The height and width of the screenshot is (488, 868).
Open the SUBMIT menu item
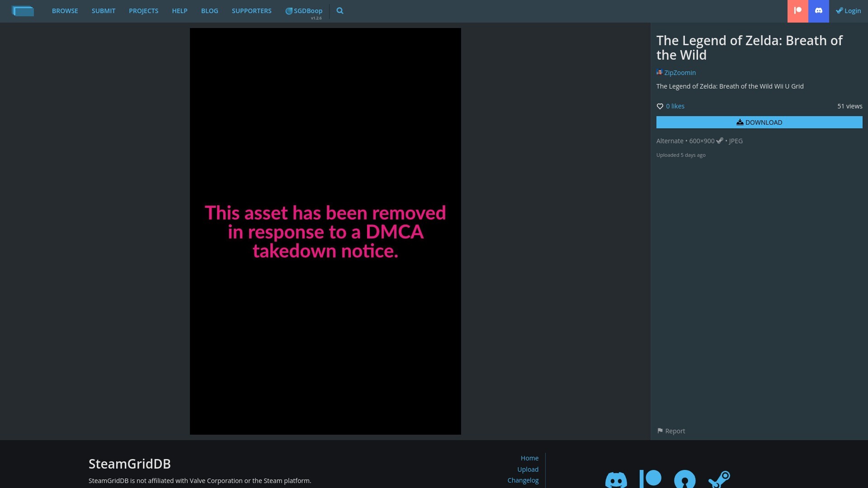[x=104, y=11]
